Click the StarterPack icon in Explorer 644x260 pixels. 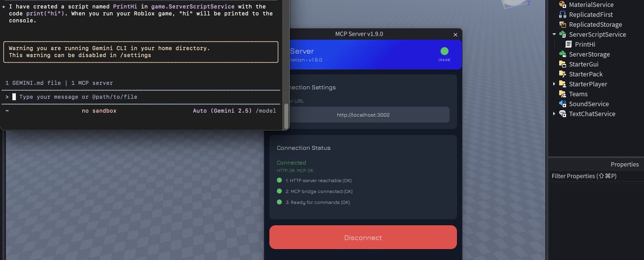[x=562, y=74]
